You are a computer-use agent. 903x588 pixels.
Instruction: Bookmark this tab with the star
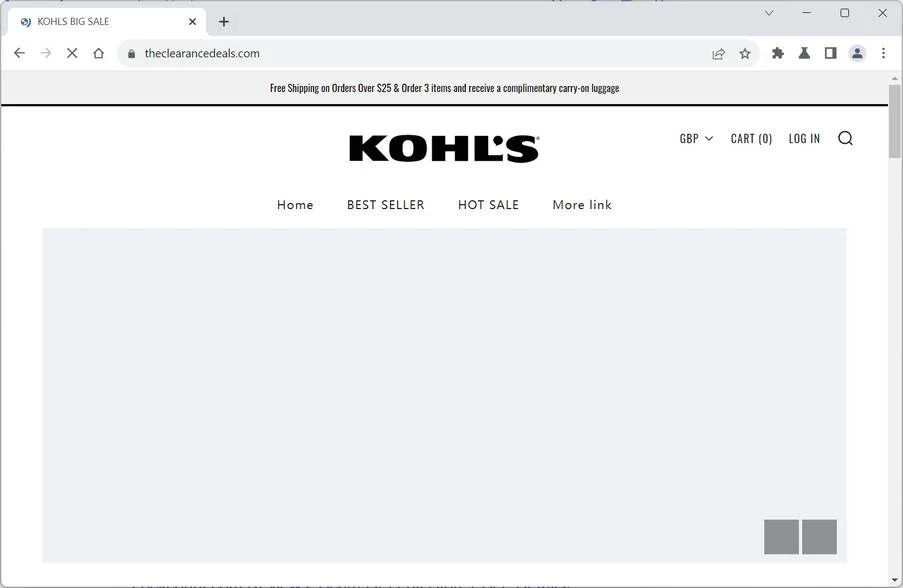(x=745, y=54)
